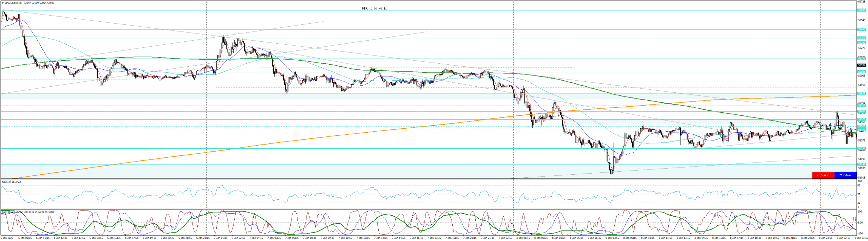Click the 51294 price level tag
Image resolution: width=868 pixels, height=241 pixels.
[x=862, y=148]
